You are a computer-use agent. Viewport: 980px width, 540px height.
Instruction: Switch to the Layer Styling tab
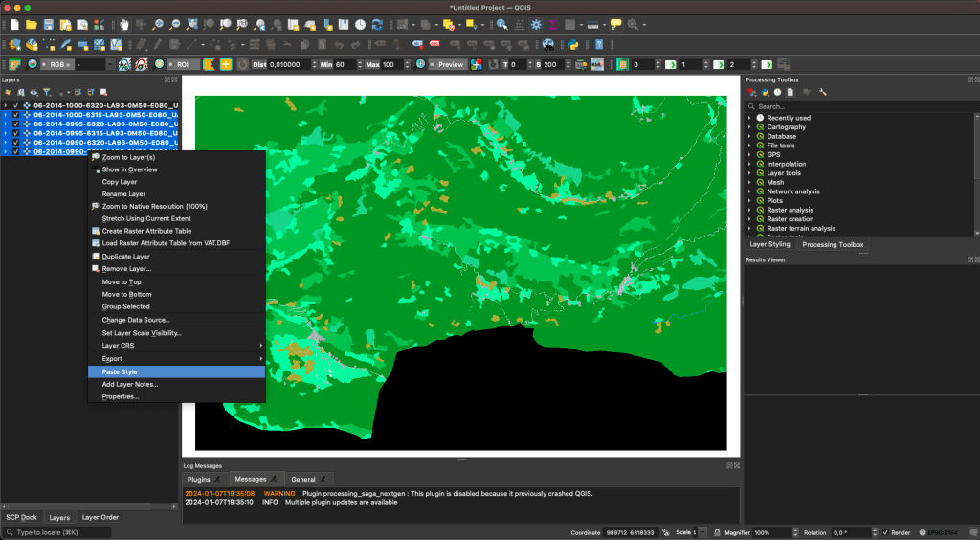pos(769,244)
